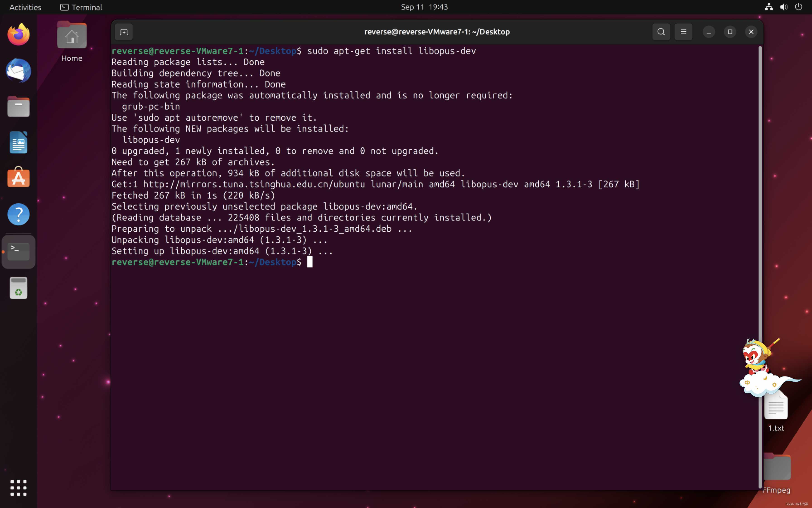The image size is (812, 508).
Task: Add a new terminal tab
Action: (x=124, y=32)
